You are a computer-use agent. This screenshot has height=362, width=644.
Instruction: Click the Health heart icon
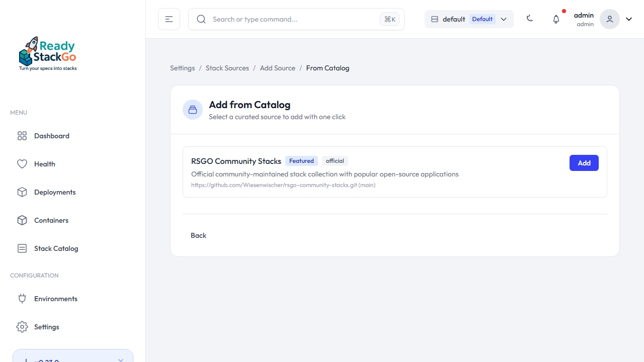click(x=22, y=164)
